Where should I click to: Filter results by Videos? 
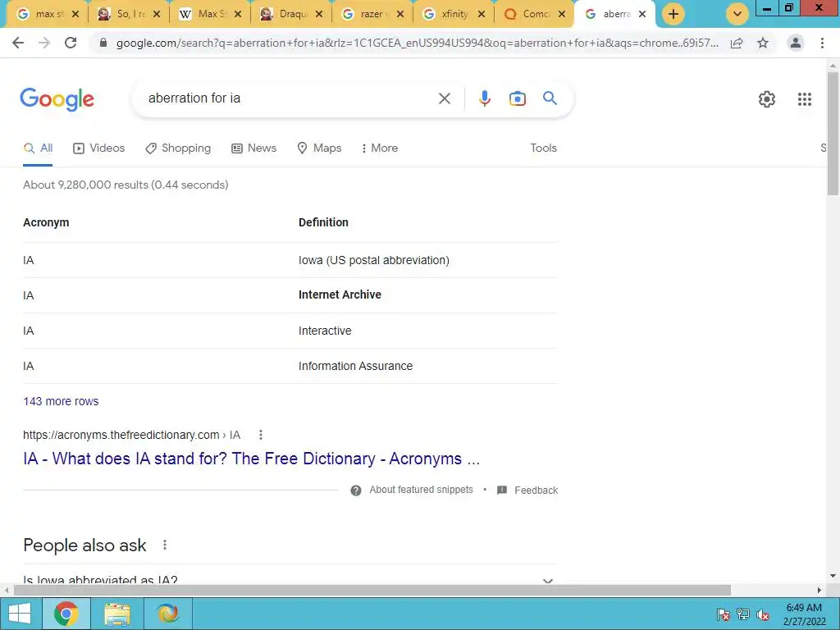(99, 148)
